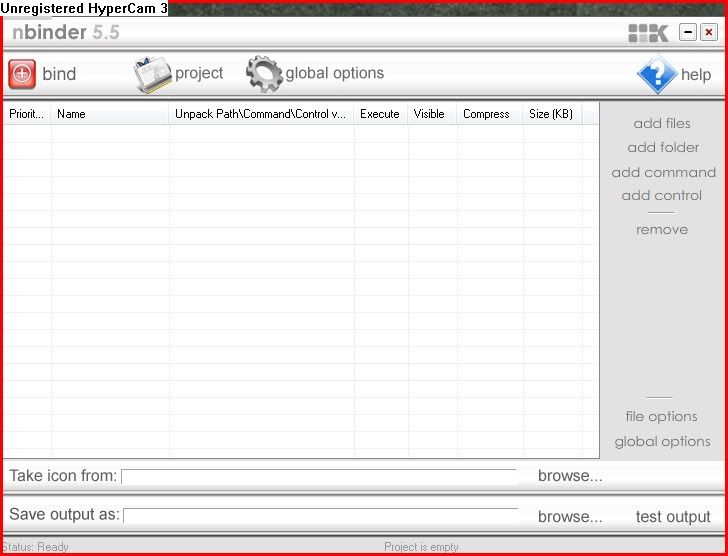
Task: Open global options in side panel
Action: coord(662,441)
